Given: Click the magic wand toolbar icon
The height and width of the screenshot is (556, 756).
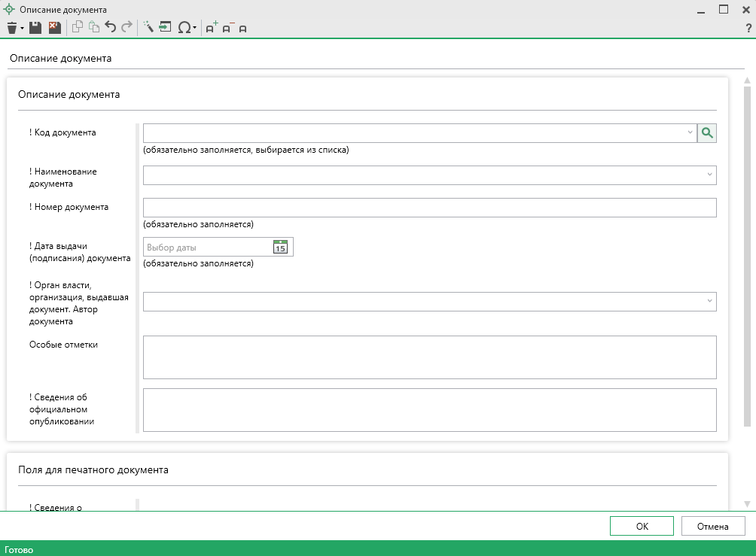Looking at the screenshot, I should [x=148, y=28].
